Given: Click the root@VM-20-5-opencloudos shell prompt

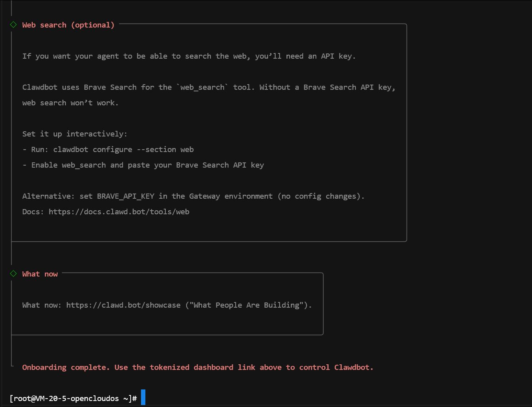Looking at the screenshot, I should click(x=73, y=399).
